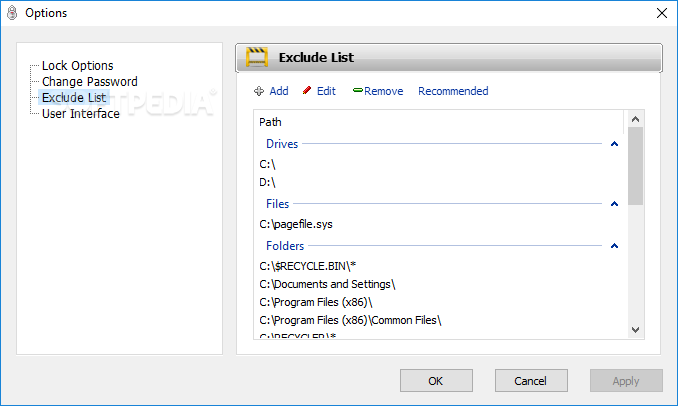Select Exclude List tree entry
The image size is (678, 406).
(74, 98)
